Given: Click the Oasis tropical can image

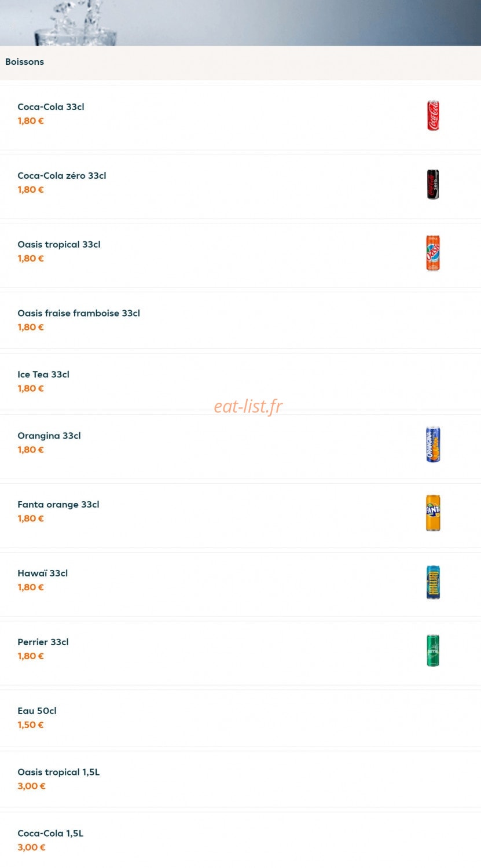Looking at the screenshot, I should (x=433, y=253).
